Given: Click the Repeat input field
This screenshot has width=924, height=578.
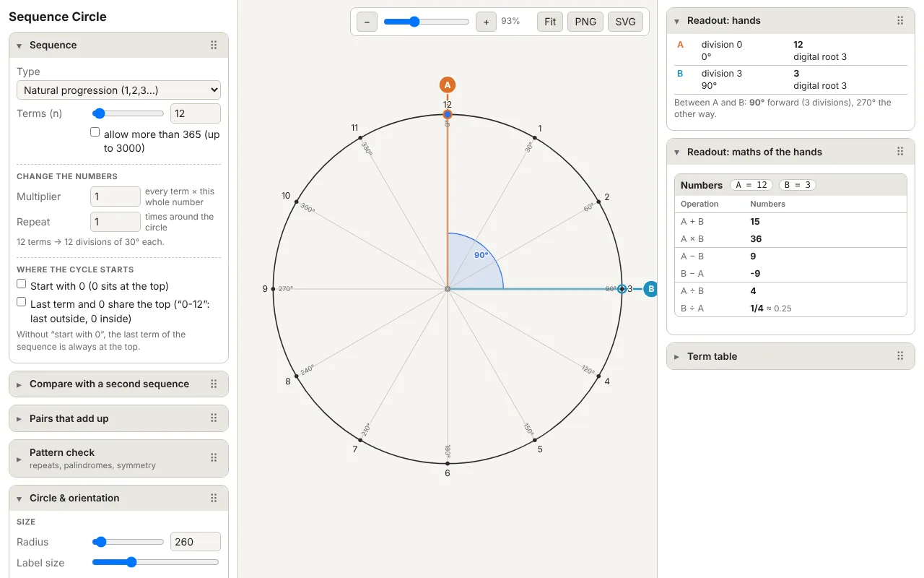Looking at the screenshot, I should pos(115,222).
